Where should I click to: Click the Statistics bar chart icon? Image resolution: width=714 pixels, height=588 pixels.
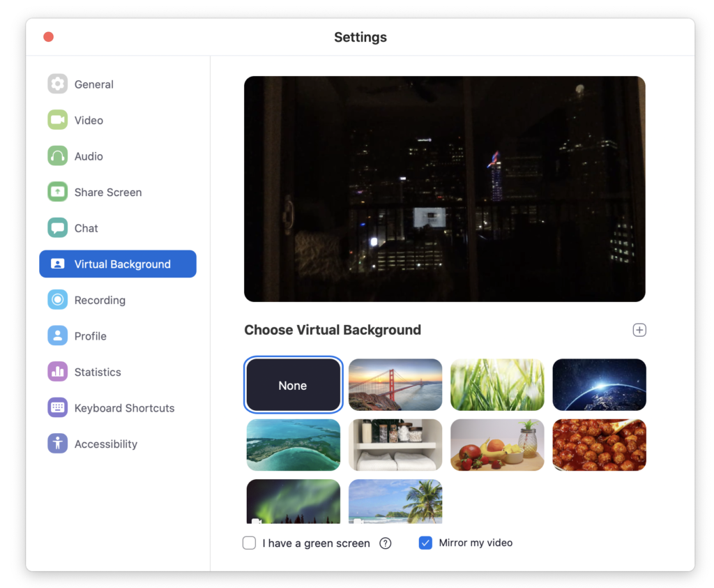(57, 372)
